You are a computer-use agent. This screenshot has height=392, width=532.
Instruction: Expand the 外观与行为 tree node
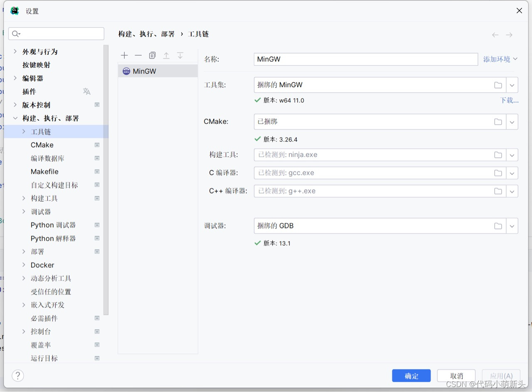click(x=15, y=51)
